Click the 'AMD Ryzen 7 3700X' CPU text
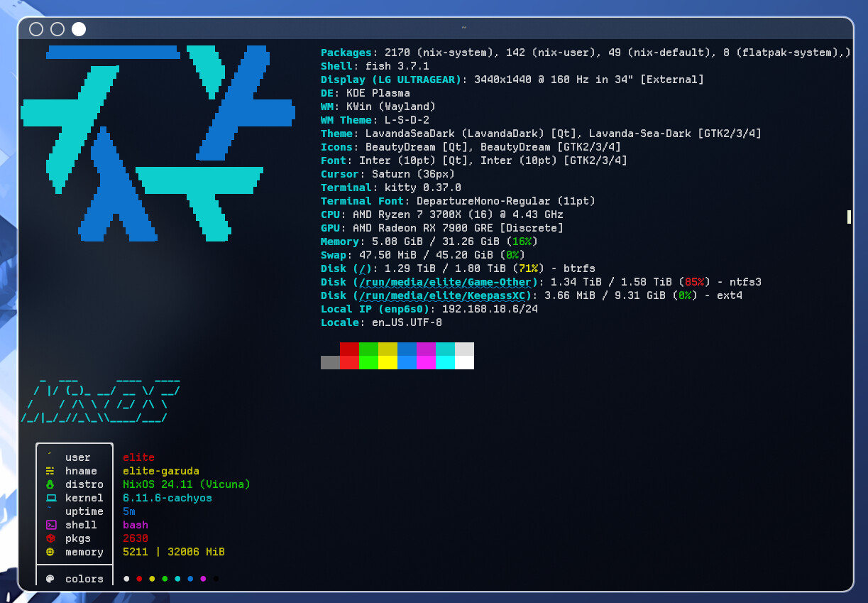The height and width of the screenshot is (603, 868). 407,214
